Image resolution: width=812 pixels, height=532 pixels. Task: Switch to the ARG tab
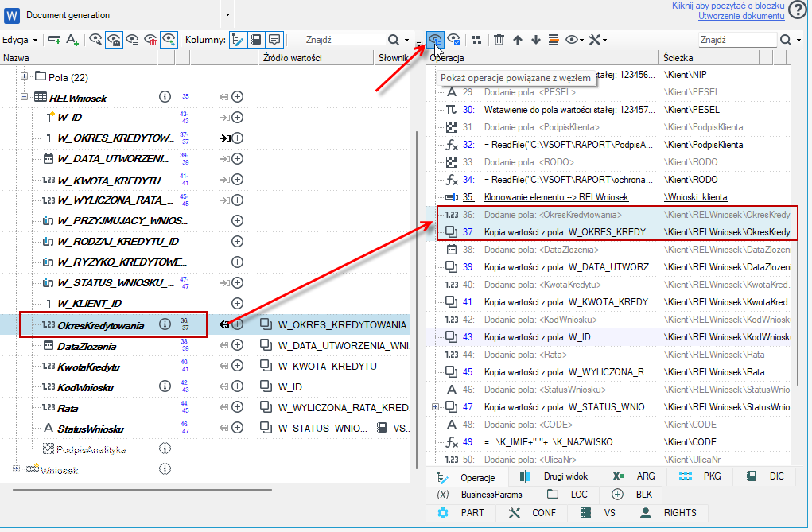pos(635,476)
